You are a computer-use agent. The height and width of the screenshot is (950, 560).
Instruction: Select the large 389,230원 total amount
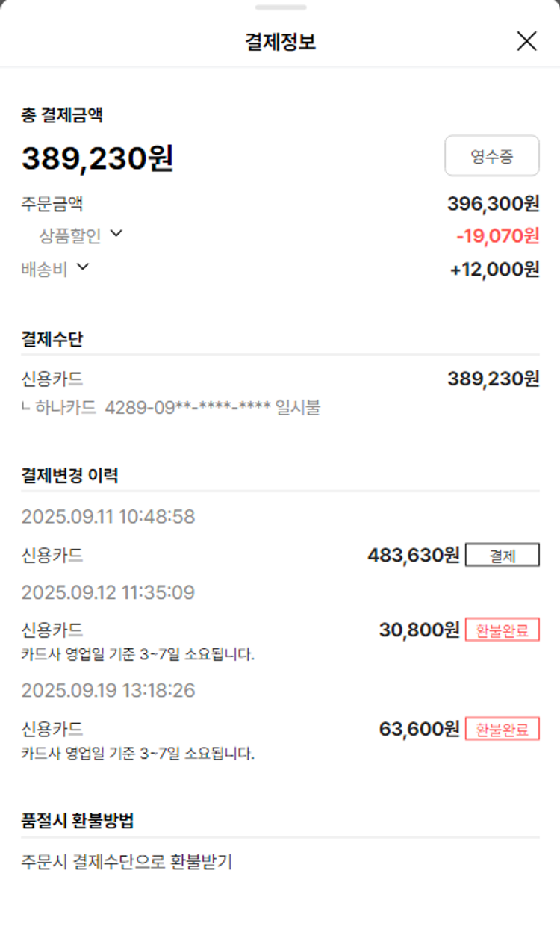click(97, 158)
